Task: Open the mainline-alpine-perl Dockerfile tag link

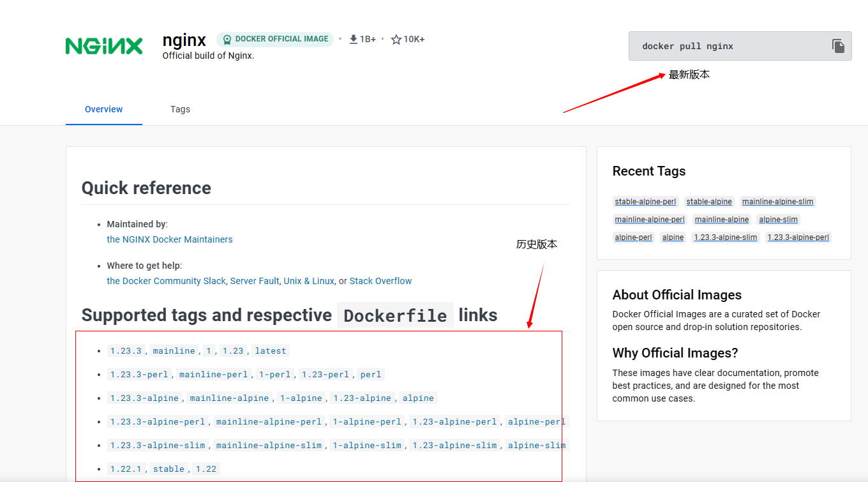Action: pos(269,421)
